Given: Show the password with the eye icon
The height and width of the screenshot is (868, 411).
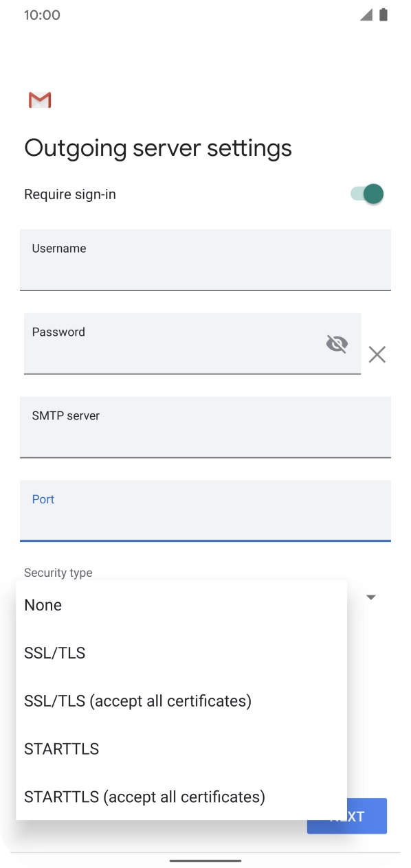Looking at the screenshot, I should coord(337,343).
